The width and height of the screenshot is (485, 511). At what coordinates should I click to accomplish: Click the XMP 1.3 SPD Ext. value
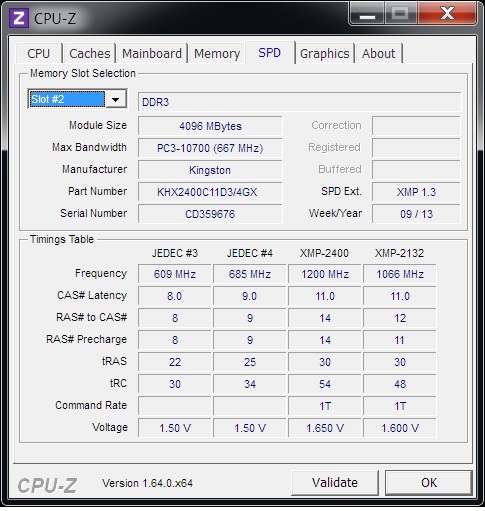[x=416, y=192]
